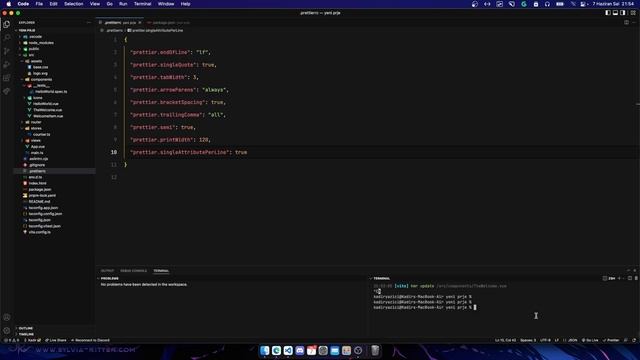Image resolution: width=640 pixels, height=360 pixels.
Task: Switch to the OUTPUT panel tab
Action: tap(107, 271)
